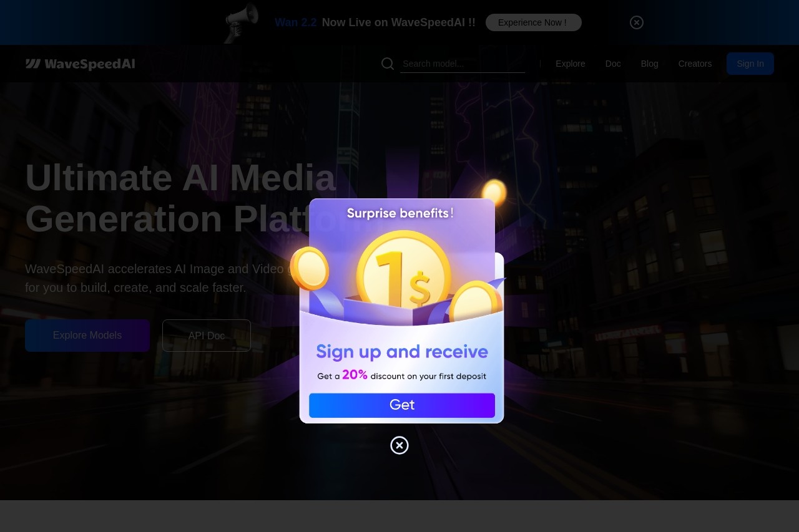
Task: Click the Sign up and receive text
Action: pyautogui.click(x=402, y=352)
